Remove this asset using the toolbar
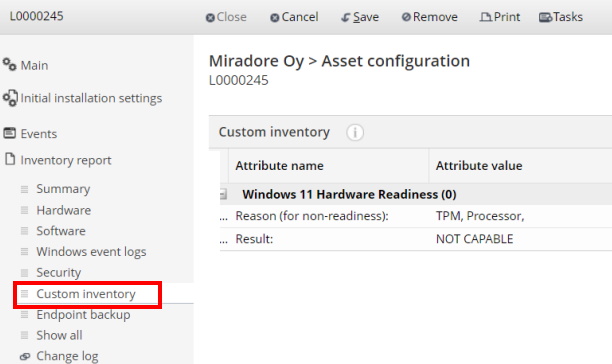This screenshot has height=364, width=612. click(x=429, y=17)
